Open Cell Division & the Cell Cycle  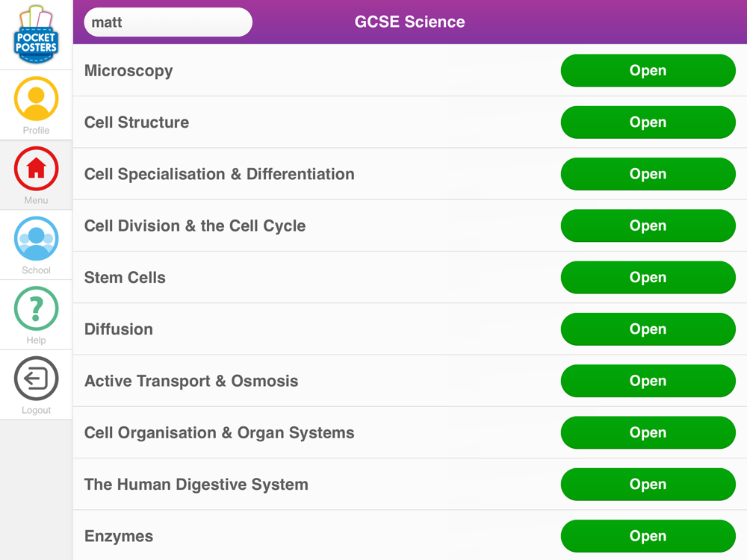[x=648, y=225]
